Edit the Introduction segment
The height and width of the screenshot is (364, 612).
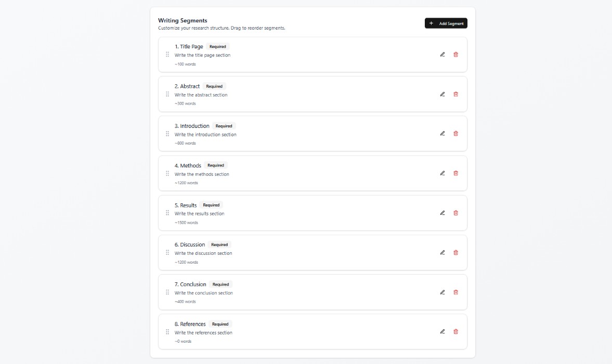442,134
